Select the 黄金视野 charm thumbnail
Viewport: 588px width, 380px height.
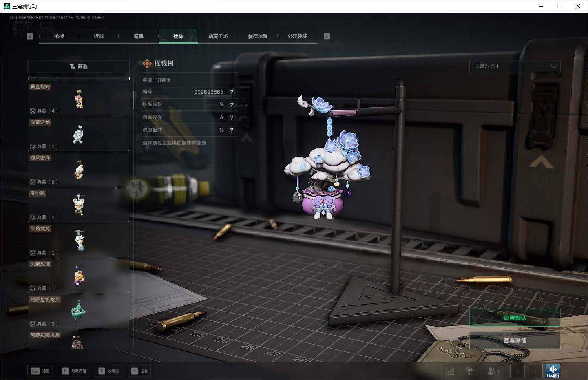click(79, 99)
